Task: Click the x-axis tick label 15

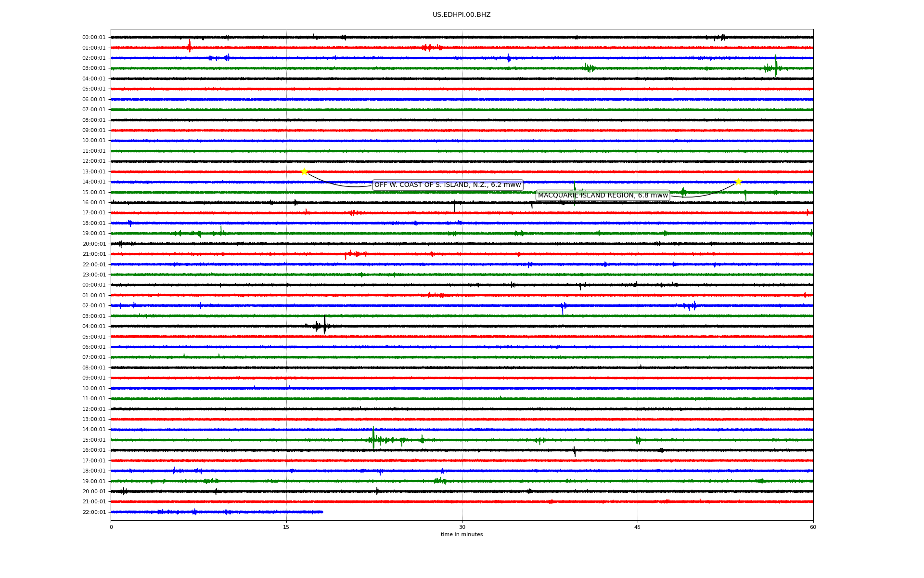Action: pyautogui.click(x=286, y=527)
